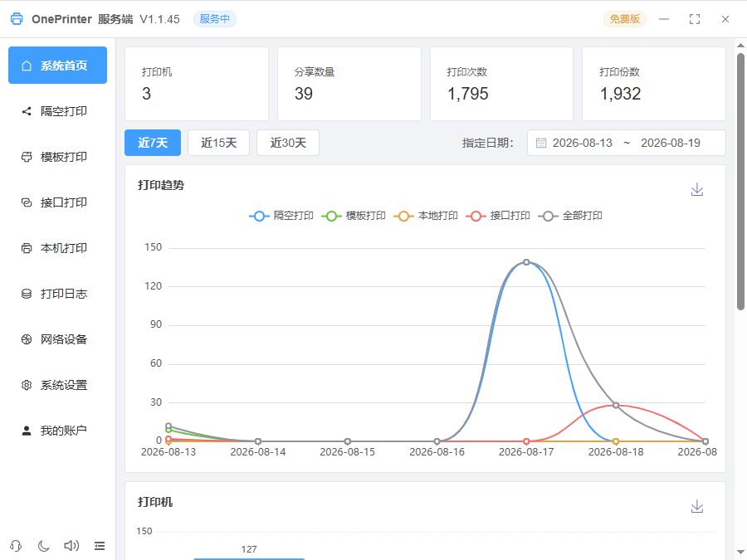747x560 pixels.
Task: Click the vertical scrollbar thumb
Action: 740,182
